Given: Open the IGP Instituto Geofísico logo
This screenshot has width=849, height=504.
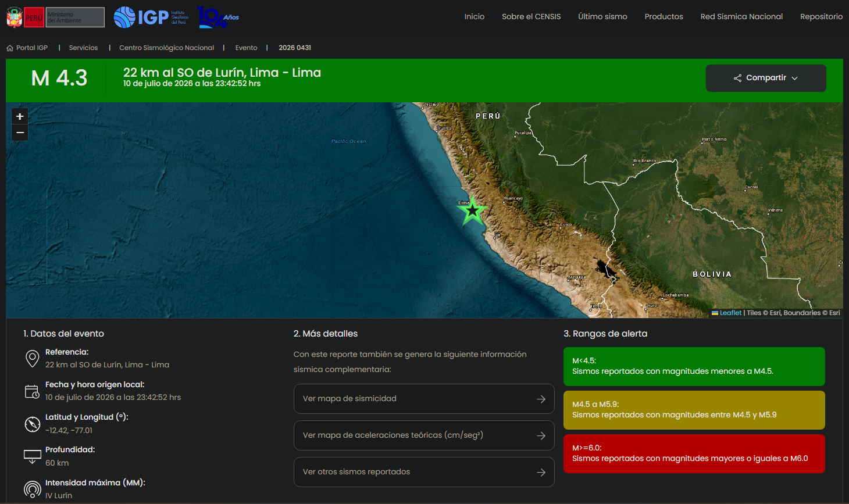Looking at the screenshot, I should pyautogui.click(x=151, y=17).
